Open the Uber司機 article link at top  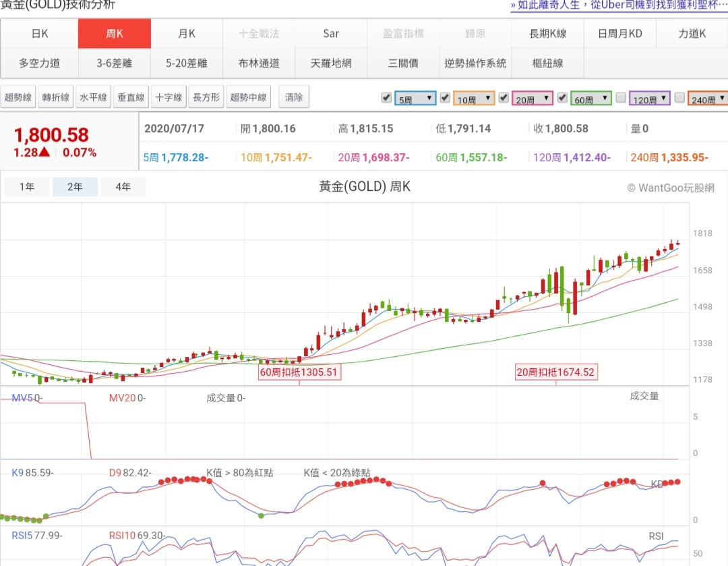coord(619,5)
